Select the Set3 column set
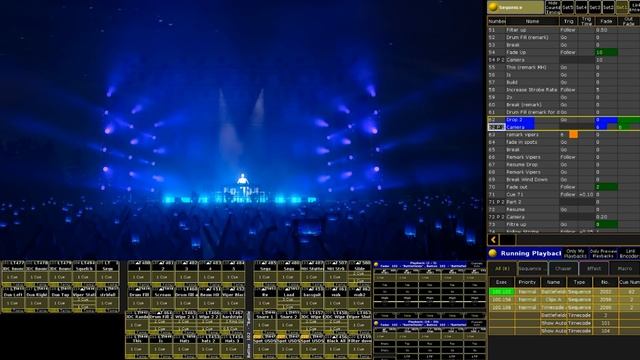 pos(595,7)
